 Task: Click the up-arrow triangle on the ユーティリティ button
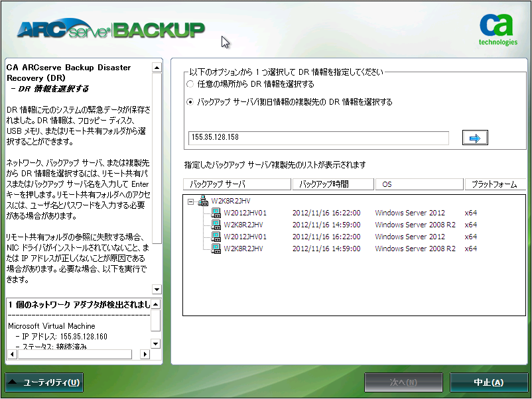coord(12,382)
